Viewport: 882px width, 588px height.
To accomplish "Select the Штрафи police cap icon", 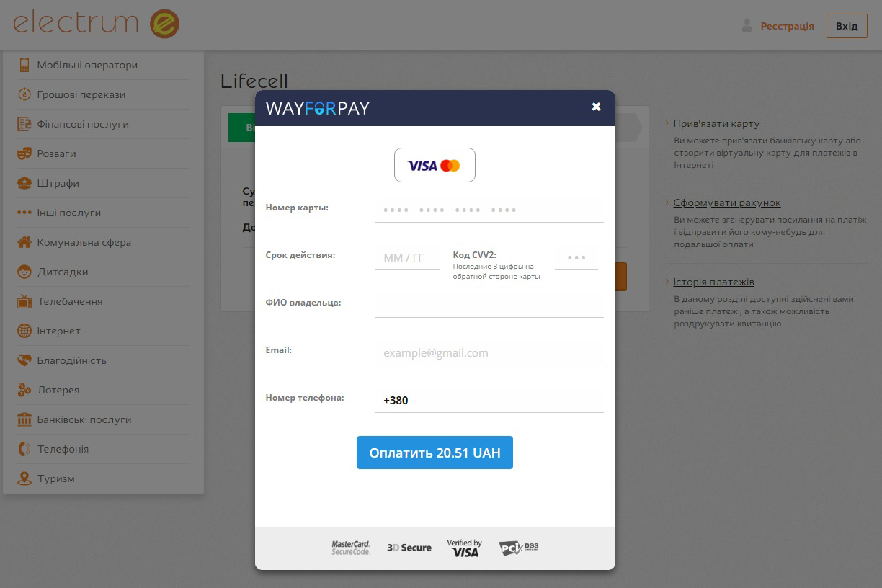I will click(24, 183).
